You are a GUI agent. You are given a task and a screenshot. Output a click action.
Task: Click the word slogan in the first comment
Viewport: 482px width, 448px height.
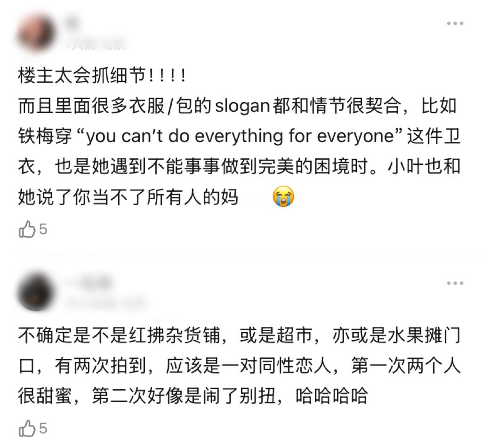point(242,106)
